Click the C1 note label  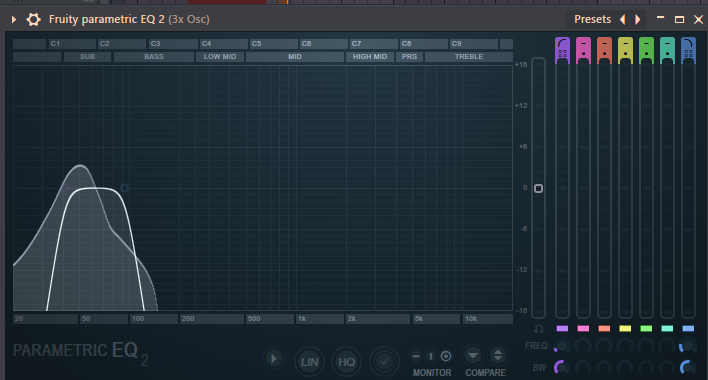tap(72, 44)
